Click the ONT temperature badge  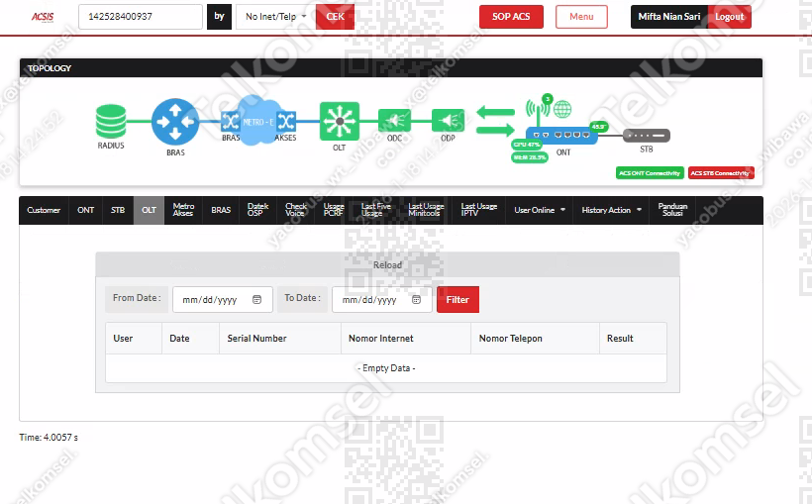coord(598,127)
